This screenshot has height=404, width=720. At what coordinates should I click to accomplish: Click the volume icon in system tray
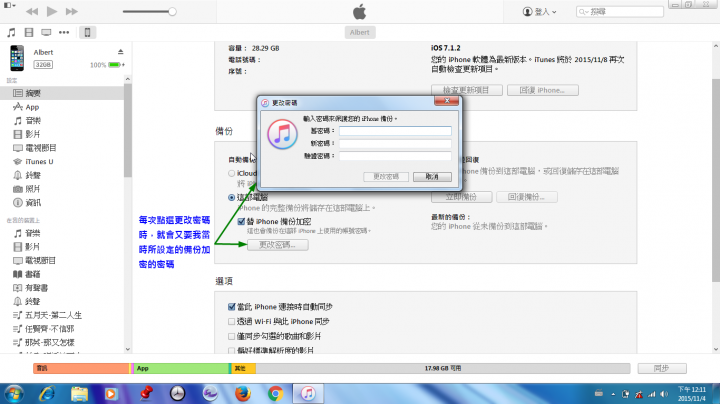click(664, 394)
